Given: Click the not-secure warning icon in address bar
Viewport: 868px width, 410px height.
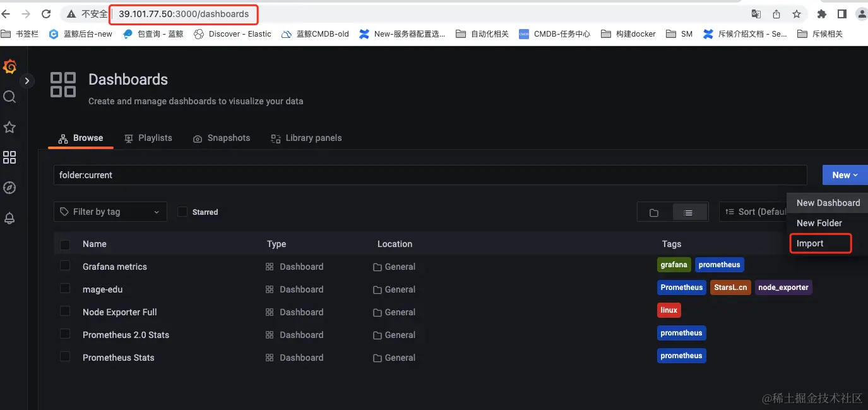Looking at the screenshot, I should pos(71,14).
